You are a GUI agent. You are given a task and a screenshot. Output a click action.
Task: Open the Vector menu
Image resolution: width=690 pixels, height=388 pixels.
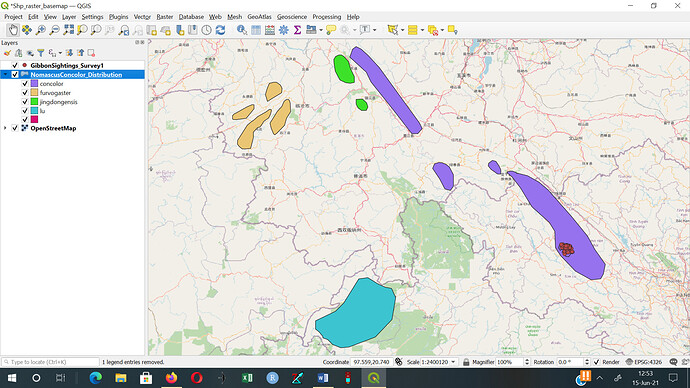pyautogui.click(x=142, y=17)
